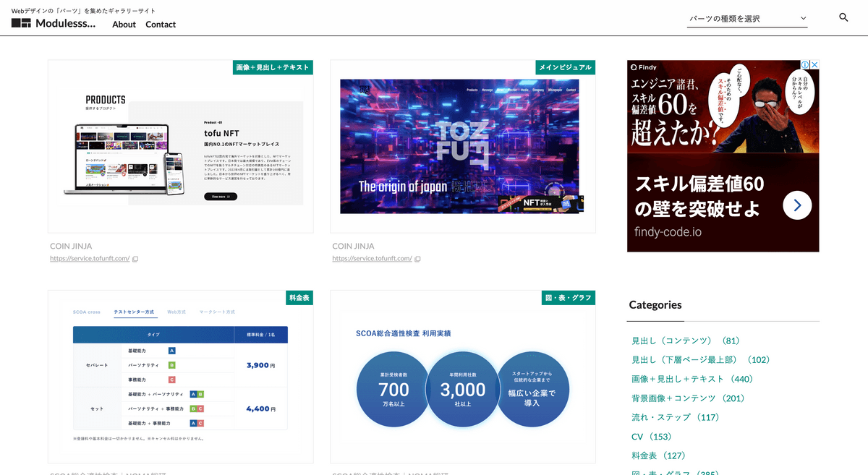Select the メインビジュアル tag on TOFU card

(565, 67)
